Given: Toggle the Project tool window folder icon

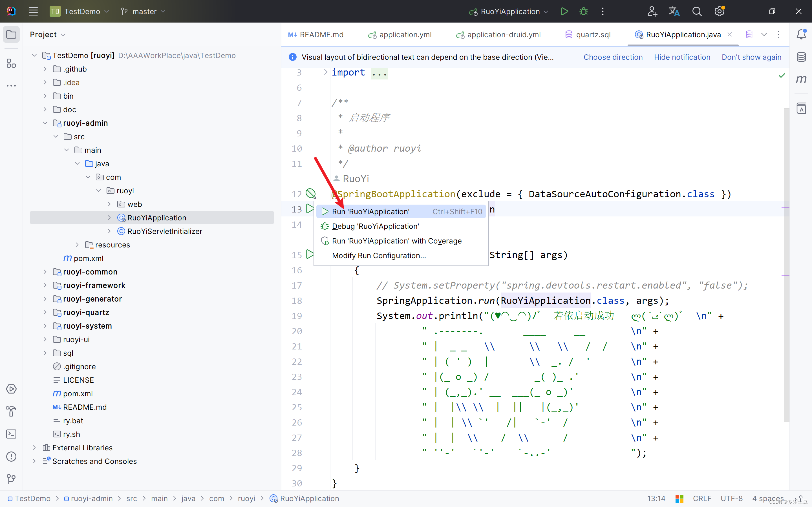Looking at the screenshot, I should pos(11,34).
